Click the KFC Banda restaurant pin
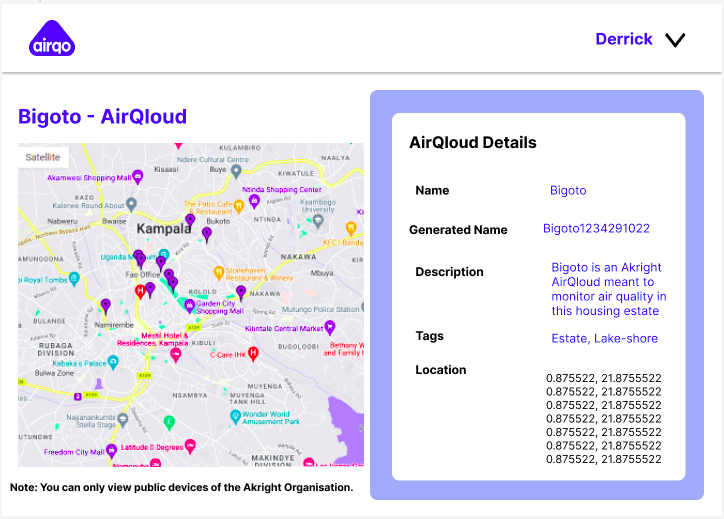 pyautogui.click(x=351, y=228)
